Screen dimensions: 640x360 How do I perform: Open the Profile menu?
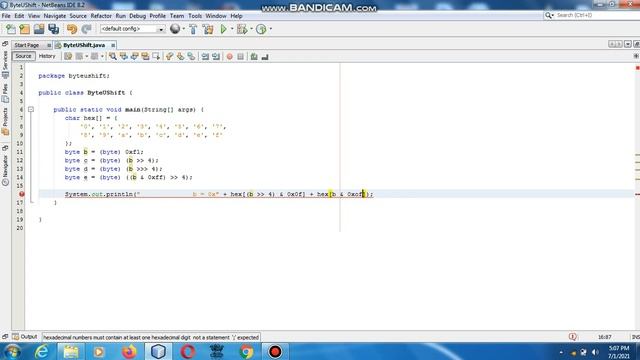pyautogui.click(x=158, y=16)
